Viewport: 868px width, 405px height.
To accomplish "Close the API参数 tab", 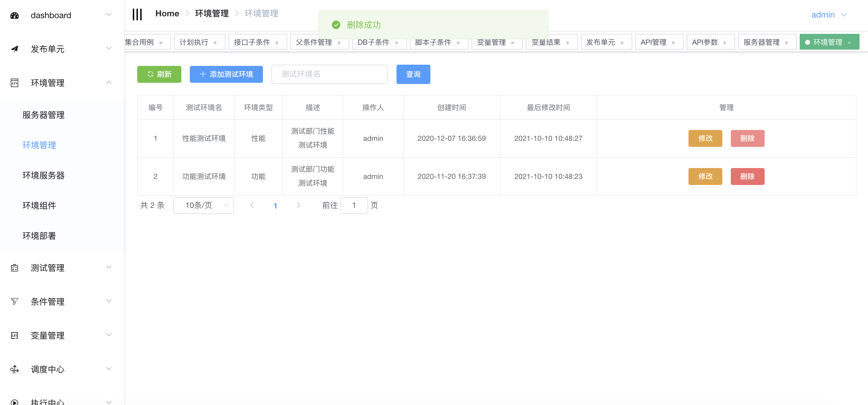I will 724,43.
